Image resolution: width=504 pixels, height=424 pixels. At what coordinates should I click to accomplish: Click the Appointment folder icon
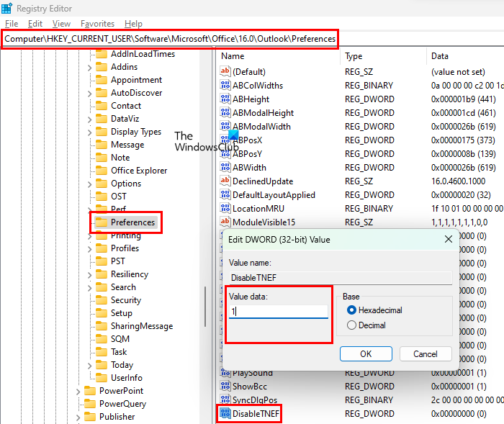pos(102,80)
